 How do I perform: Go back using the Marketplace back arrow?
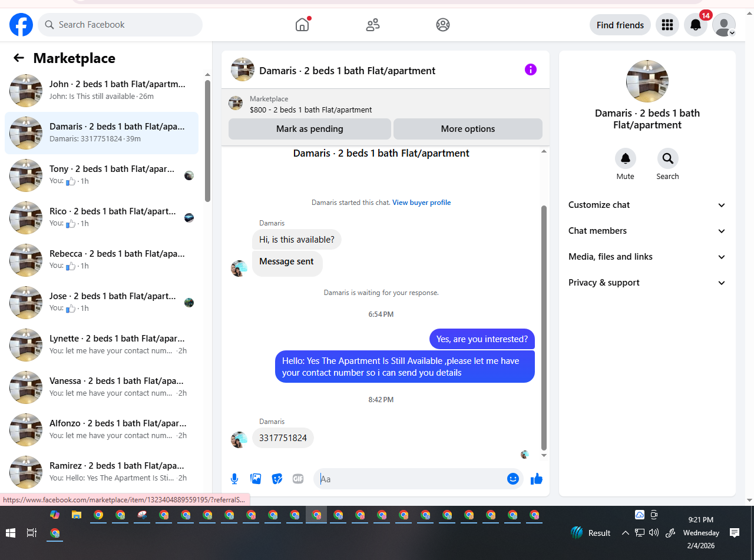point(19,58)
